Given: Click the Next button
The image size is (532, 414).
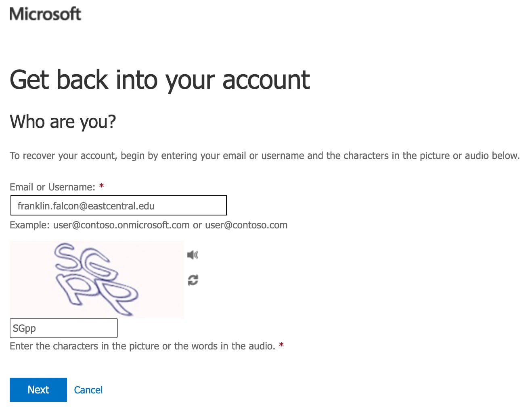Looking at the screenshot, I should 38,390.
